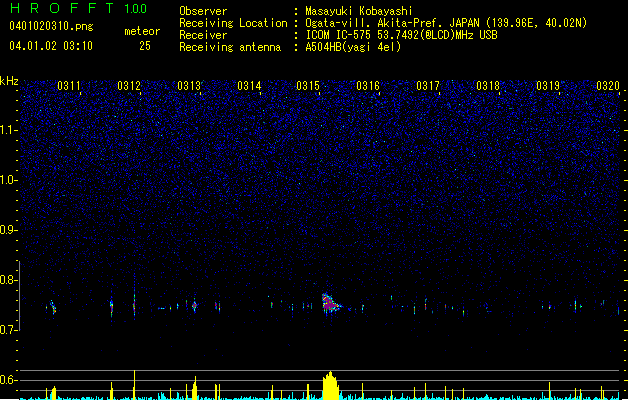629x400 pixels.
Task: Click the 0312 time marker
Action: click(129, 86)
